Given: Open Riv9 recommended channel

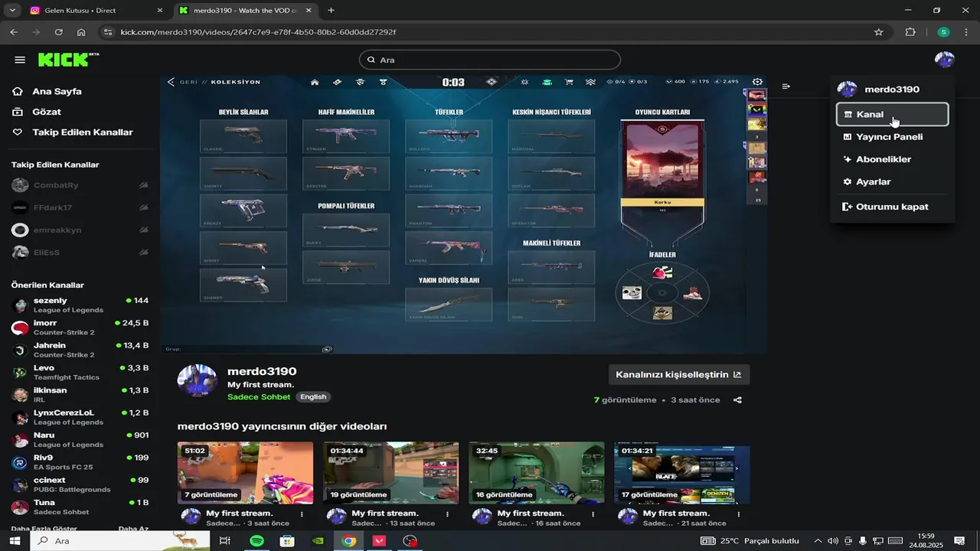Looking at the screenshot, I should click(x=80, y=462).
